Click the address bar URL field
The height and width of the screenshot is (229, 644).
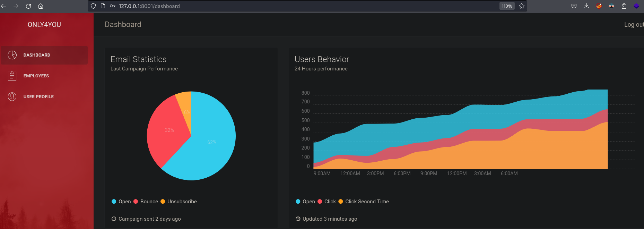[277, 6]
